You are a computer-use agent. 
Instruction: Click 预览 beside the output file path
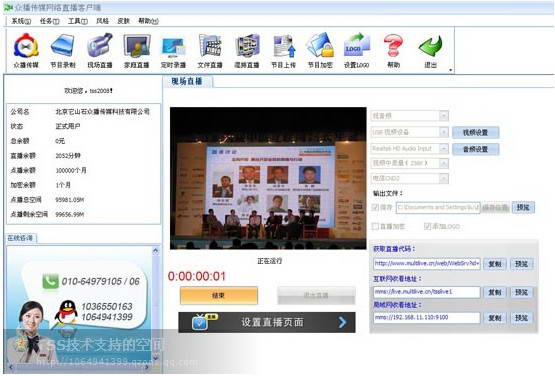[x=523, y=207]
